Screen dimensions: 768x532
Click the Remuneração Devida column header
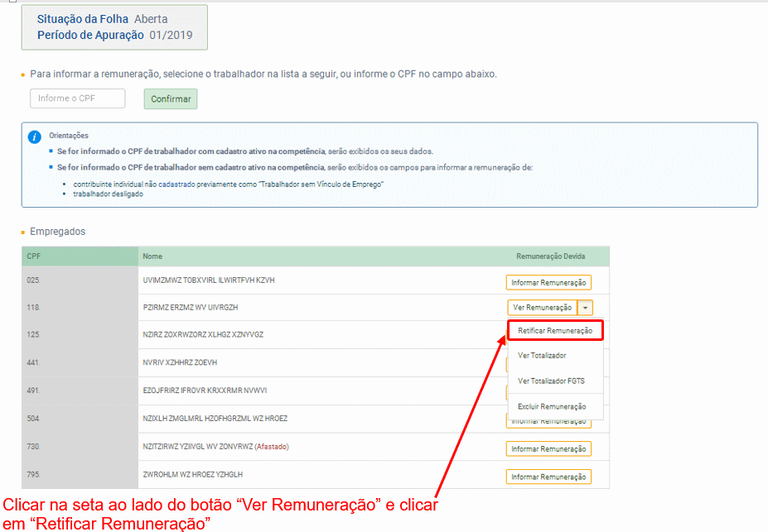[x=551, y=256]
